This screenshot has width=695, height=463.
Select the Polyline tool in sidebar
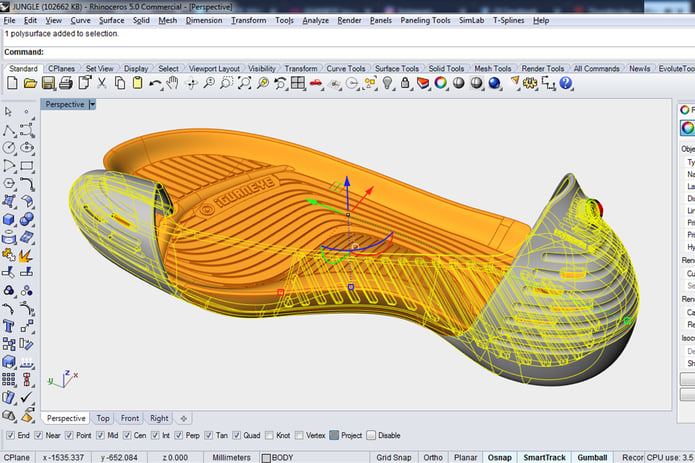point(9,131)
